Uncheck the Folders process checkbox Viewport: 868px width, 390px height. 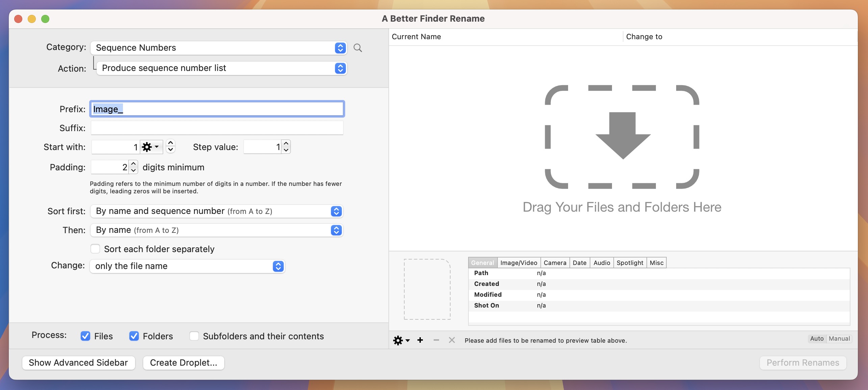(134, 336)
